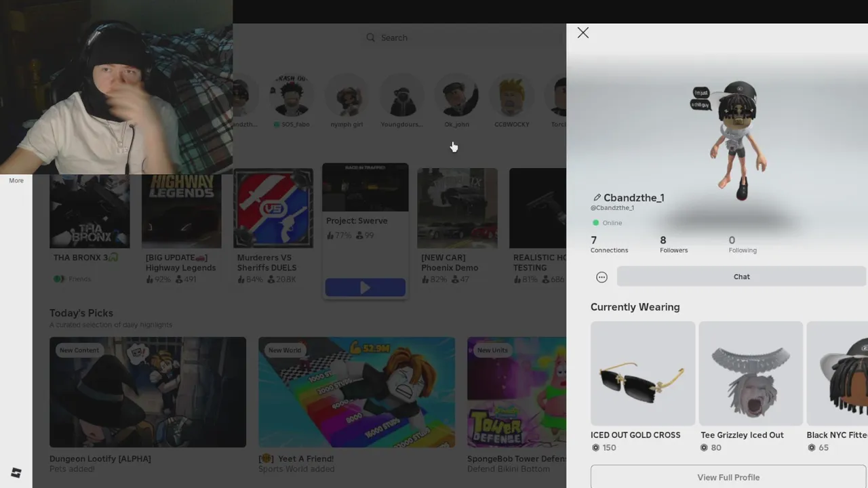Open View Full Profile

pos(728,477)
